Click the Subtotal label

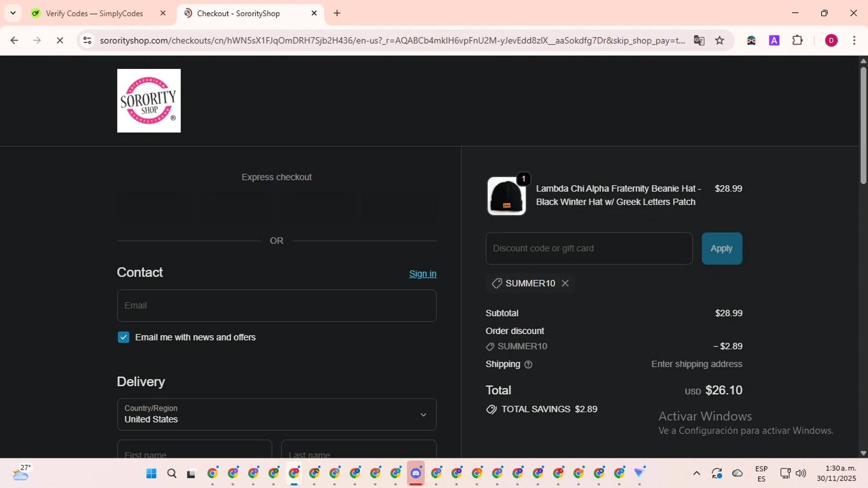click(502, 313)
